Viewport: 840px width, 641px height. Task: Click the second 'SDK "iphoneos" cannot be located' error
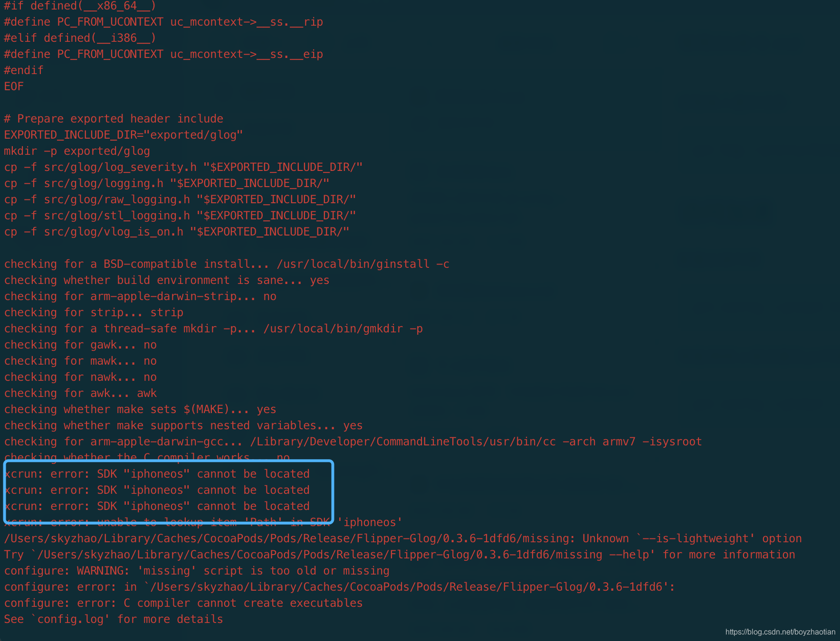pos(157,490)
